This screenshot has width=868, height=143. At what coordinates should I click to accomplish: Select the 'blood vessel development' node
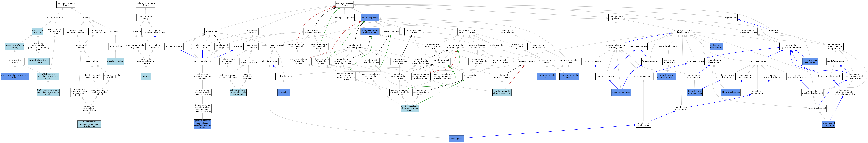[681, 108]
